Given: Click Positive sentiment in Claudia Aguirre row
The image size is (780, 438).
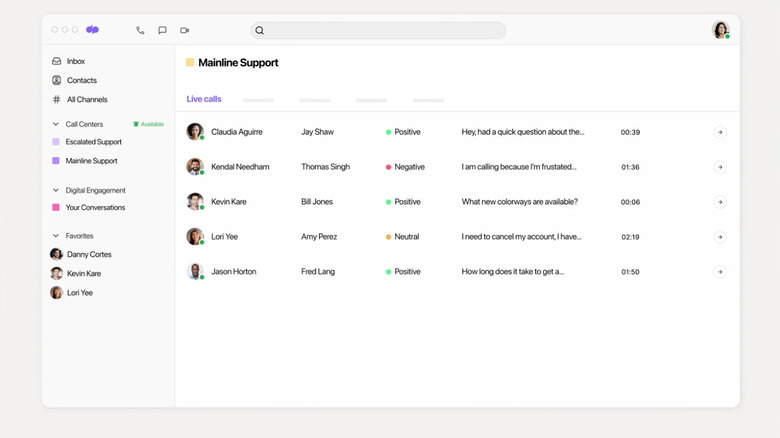Looking at the screenshot, I should (x=403, y=132).
